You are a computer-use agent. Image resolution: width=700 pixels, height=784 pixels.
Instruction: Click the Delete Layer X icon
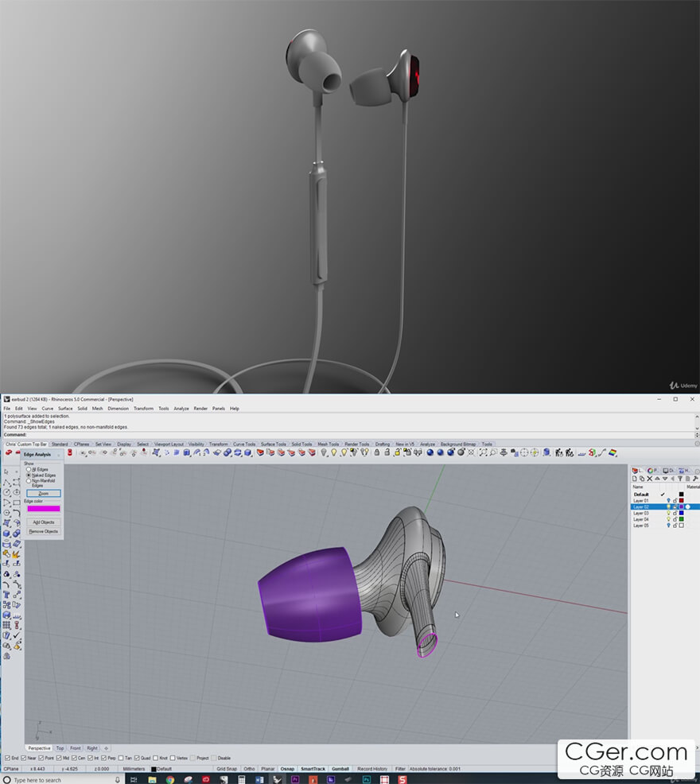click(649, 479)
